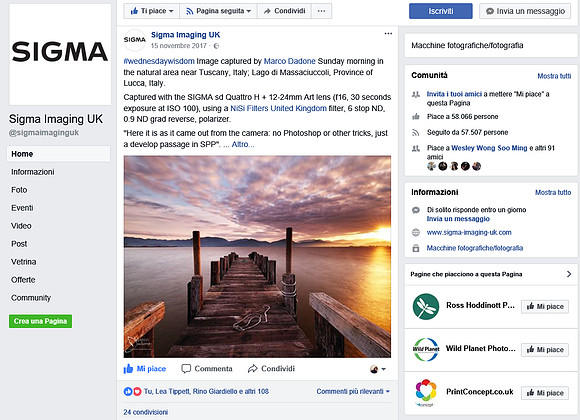Like Ross Hoddinott page with Mi piace

pyautogui.click(x=545, y=306)
